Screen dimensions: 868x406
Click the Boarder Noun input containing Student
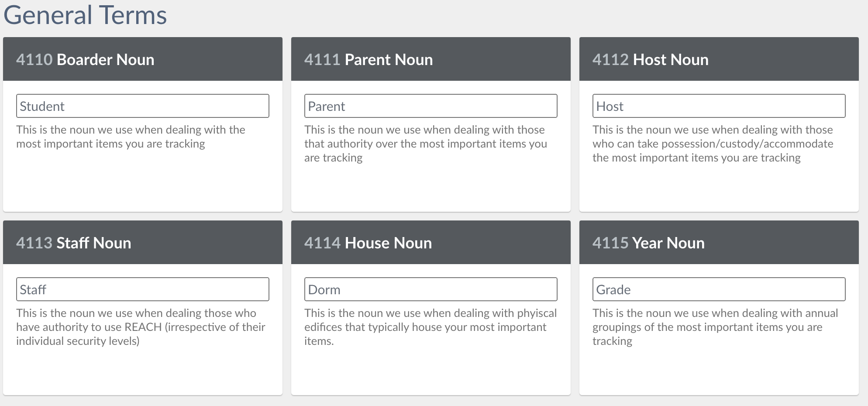pos(142,106)
